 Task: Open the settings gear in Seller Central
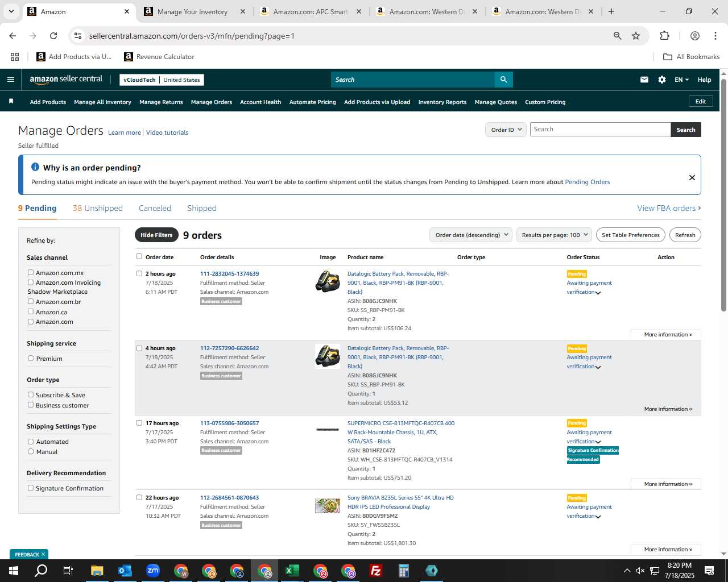point(662,80)
